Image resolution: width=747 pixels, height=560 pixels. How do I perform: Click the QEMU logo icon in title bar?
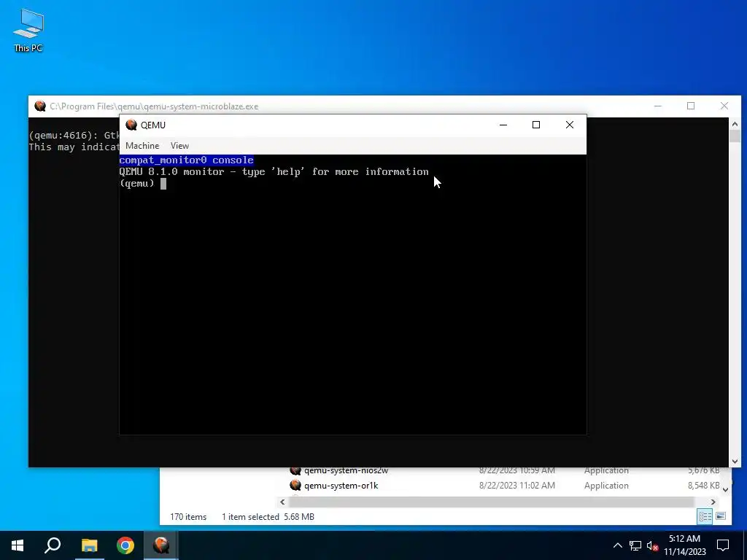(131, 125)
